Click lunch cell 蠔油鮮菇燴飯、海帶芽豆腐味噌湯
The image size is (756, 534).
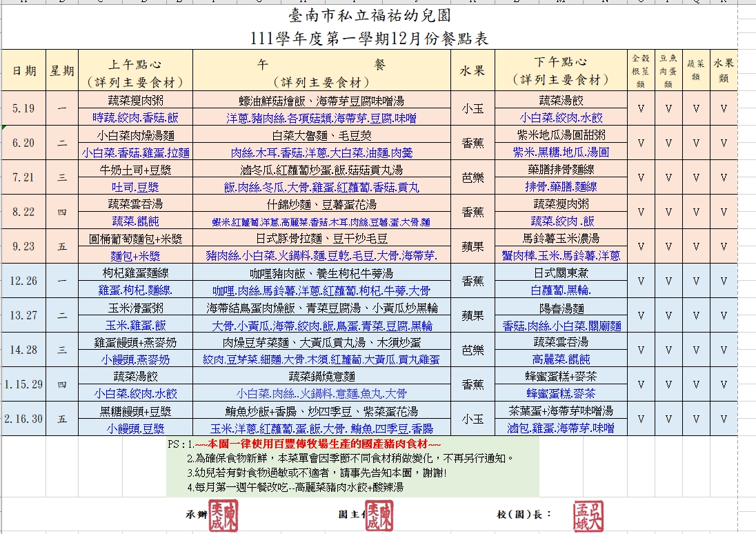321,100
